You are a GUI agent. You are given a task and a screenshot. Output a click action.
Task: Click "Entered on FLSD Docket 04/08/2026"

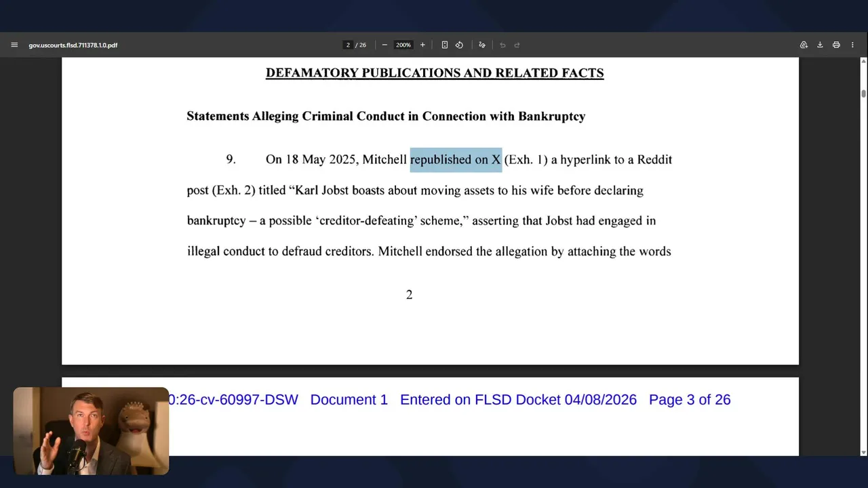coord(518,400)
